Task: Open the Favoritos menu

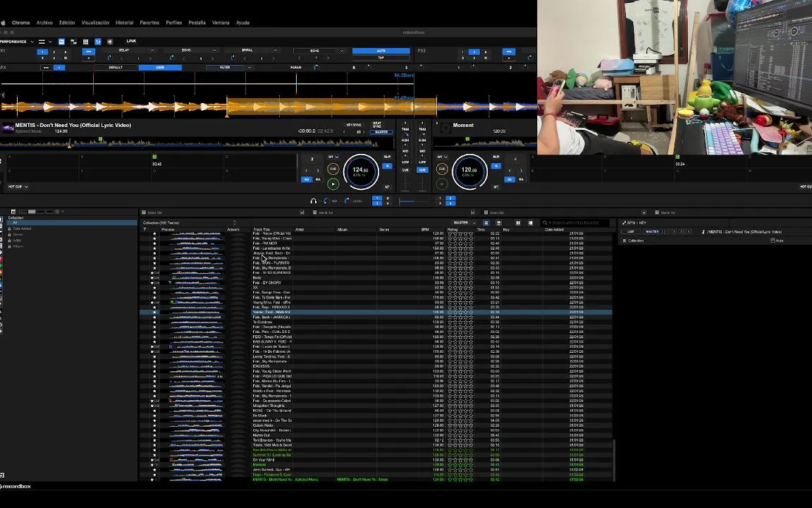Action: click(x=149, y=23)
